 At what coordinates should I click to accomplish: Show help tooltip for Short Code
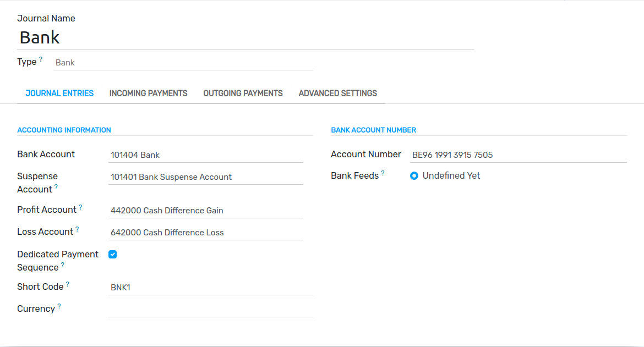tap(67, 284)
